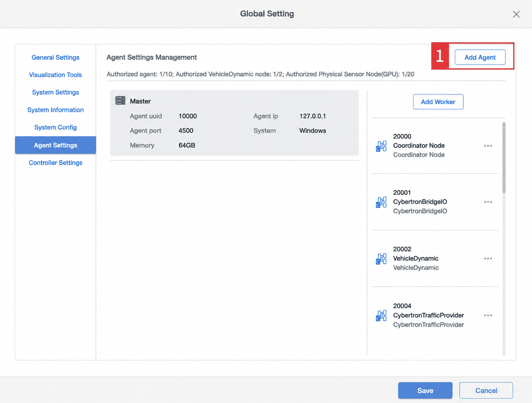Cancel the global settings changes
532x403 pixels.
(486, 390)
